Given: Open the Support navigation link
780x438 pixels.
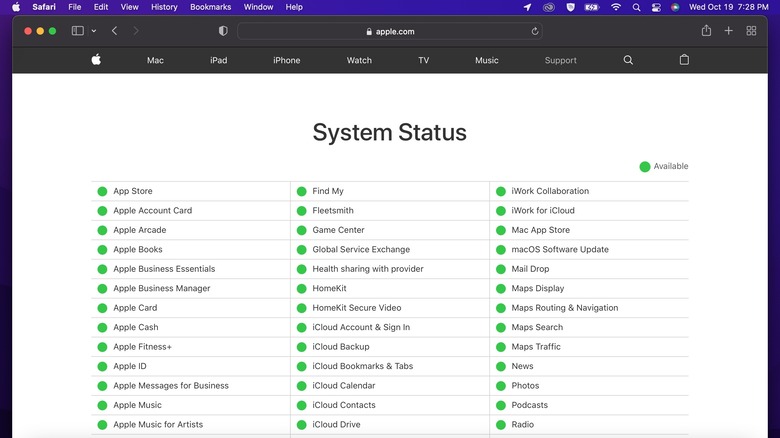Looking at the screenshot, I should tap(560, 60).
